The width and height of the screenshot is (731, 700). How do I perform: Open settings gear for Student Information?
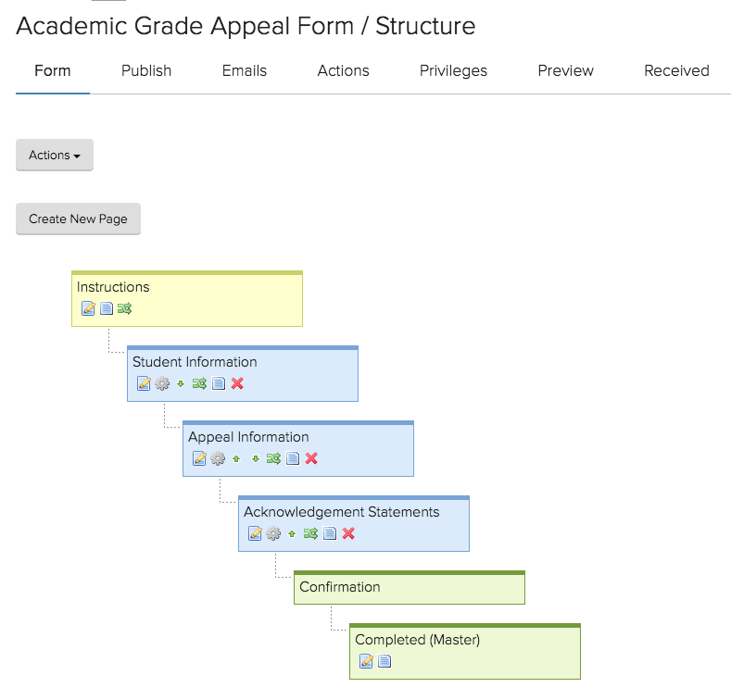[162, 383]
